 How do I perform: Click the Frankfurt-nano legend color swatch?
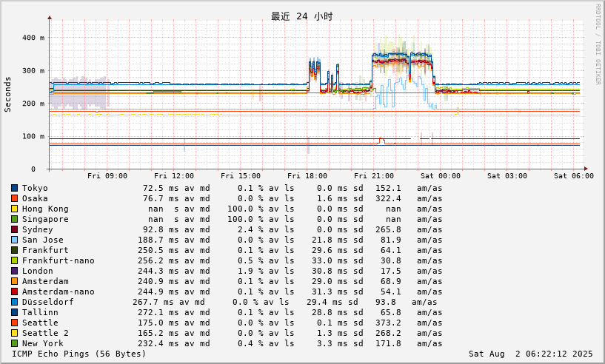coord(14,260)
